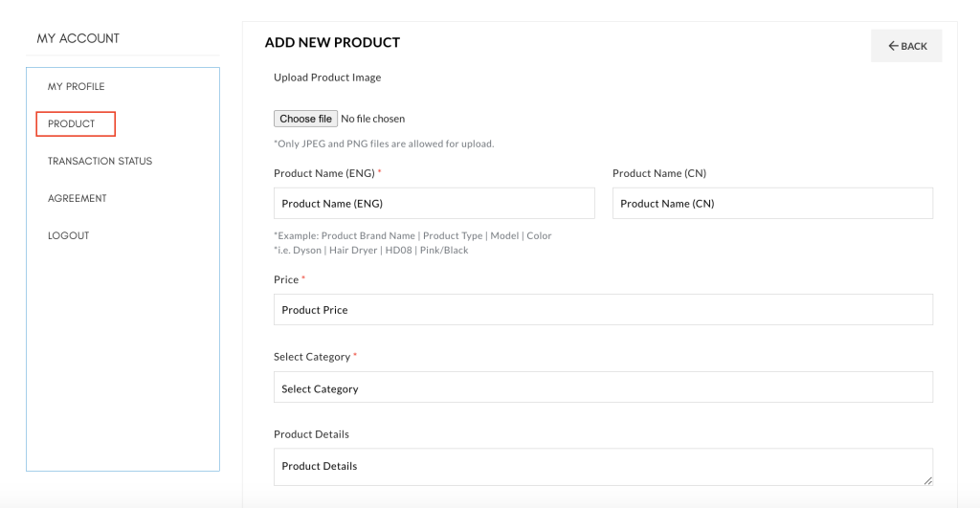
Task: Click the Upload Product Image label
Action: click(x=327, y=77)
